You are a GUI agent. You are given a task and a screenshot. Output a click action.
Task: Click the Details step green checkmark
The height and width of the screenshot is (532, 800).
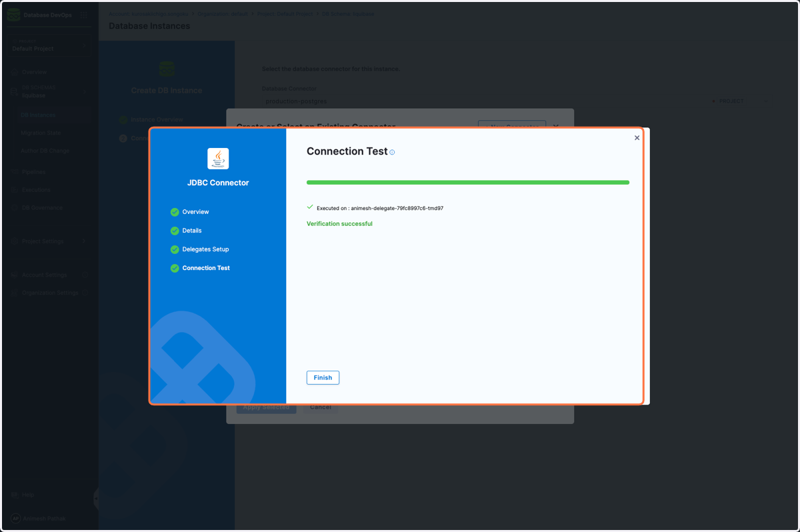[175, 231]
